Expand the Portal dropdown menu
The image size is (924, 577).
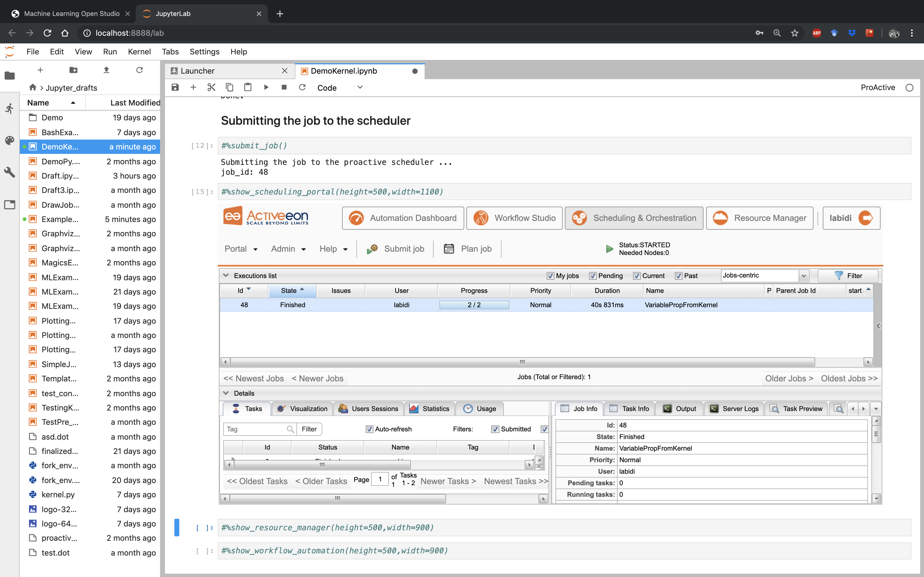pyautogui.click(x=241, y=249)
